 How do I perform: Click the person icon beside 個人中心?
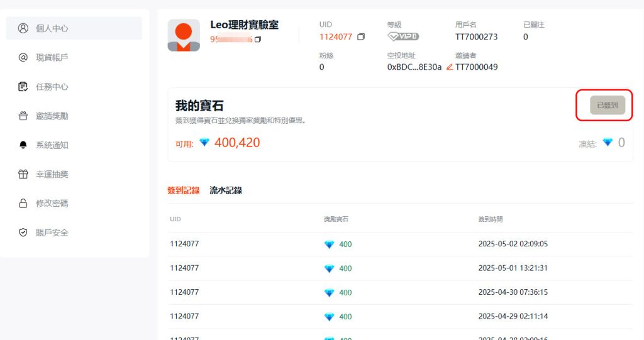pyautogui.click(x=23, y=28)
